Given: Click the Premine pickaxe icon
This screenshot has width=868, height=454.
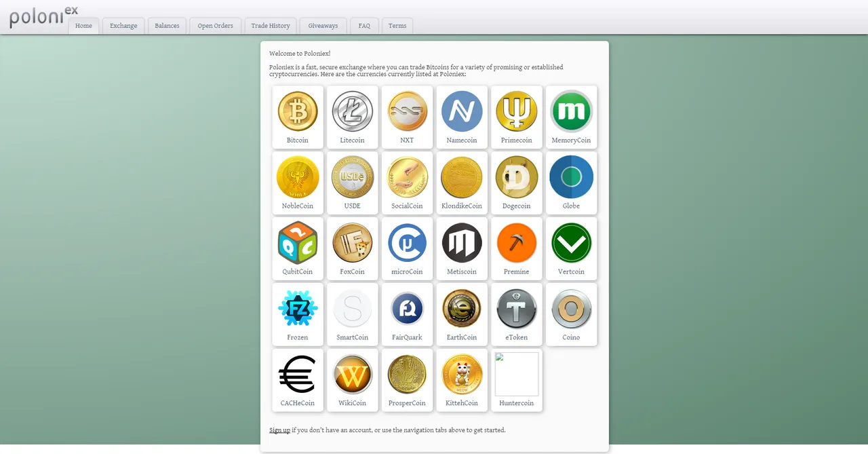Looking at the screenshot, I should (x=517, y=243).
